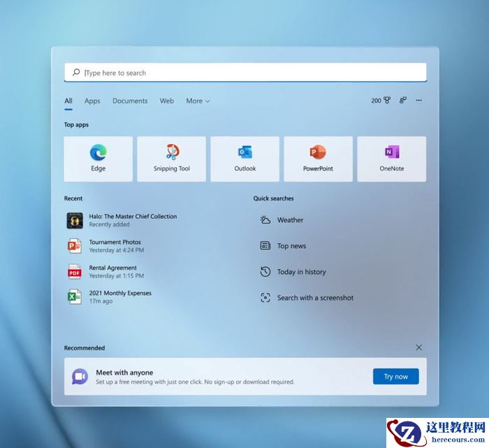489x448 pixels.
Task: Click the Weather cloud icon
Action: pos(265,219)
